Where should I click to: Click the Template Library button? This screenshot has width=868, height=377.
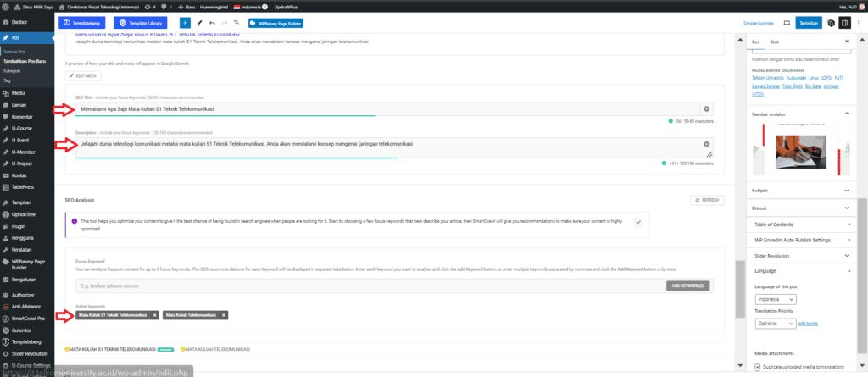pyautogui.click(x=140, y=23)
